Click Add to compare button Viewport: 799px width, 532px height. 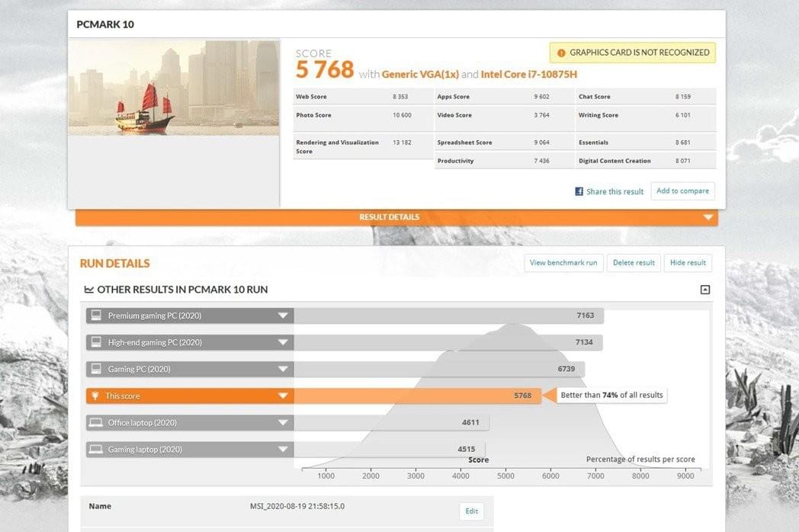(683, 191)
